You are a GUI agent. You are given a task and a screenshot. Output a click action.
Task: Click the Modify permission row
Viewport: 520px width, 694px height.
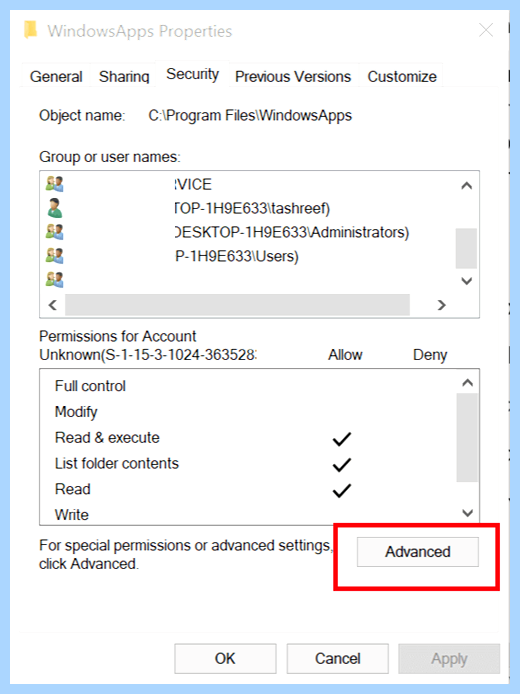(x=248, y=412)
